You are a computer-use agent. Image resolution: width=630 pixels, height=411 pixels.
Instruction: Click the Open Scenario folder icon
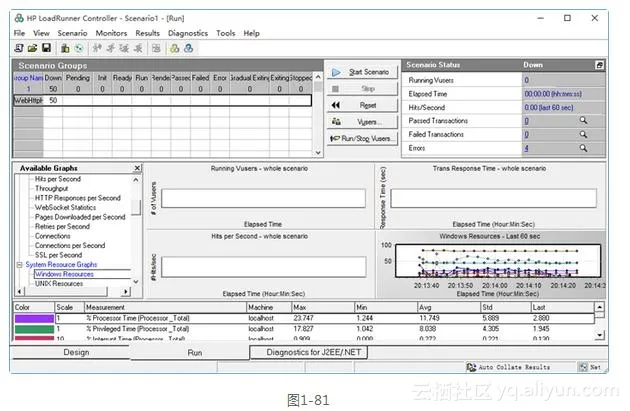[x=33, y=48]
